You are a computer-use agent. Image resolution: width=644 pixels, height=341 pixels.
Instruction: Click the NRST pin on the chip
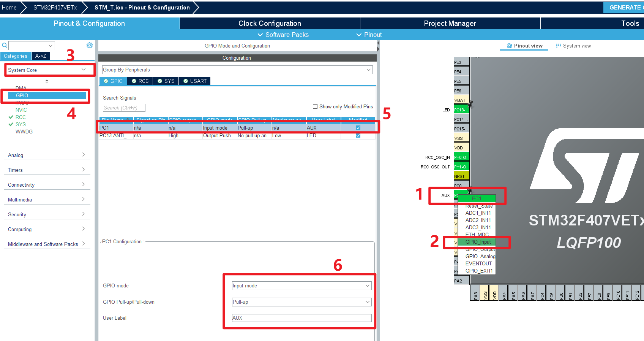click(x=461, y=176)
